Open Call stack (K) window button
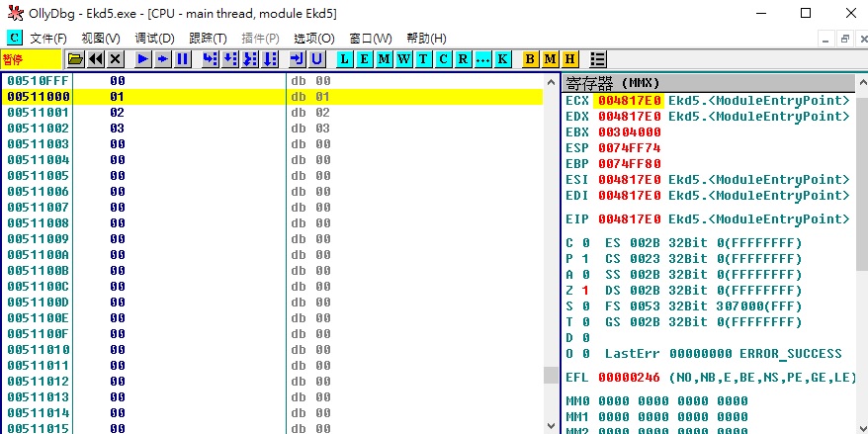868x434 pixels. pyautogui.click(x=503, y=59)
